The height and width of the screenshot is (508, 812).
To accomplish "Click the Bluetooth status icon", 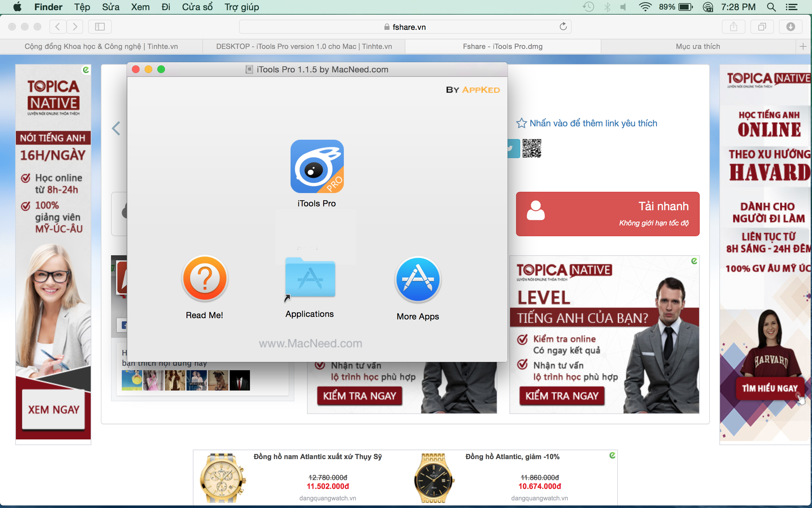I will (607, 7).
